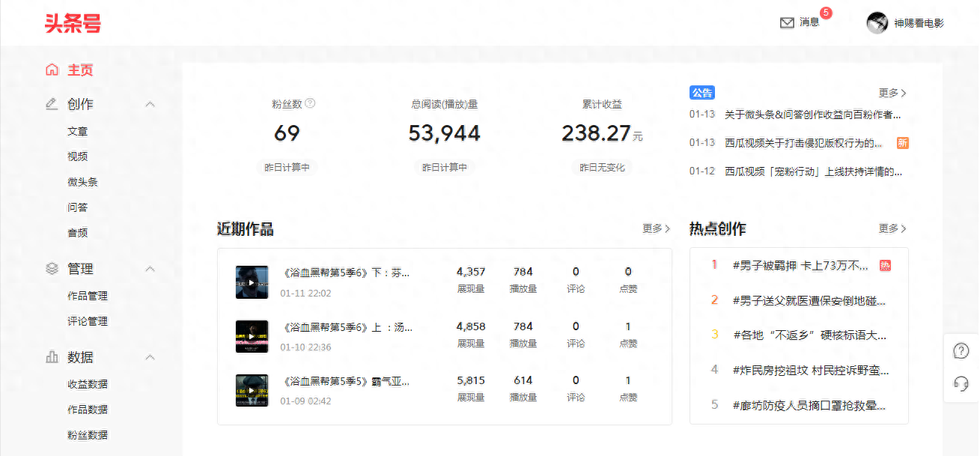
Task: Open hot topic #男子送父就医遭保安倒地碰
Action: coord(809,300)
